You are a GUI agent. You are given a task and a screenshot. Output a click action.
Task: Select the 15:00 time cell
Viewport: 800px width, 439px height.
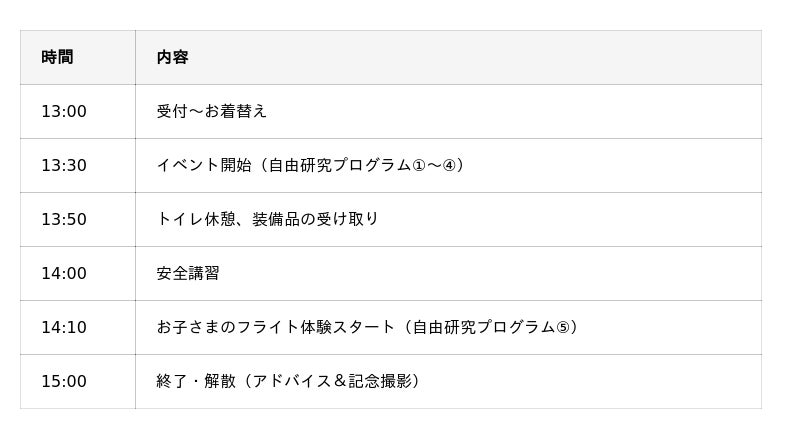click(x=64, y=381)
